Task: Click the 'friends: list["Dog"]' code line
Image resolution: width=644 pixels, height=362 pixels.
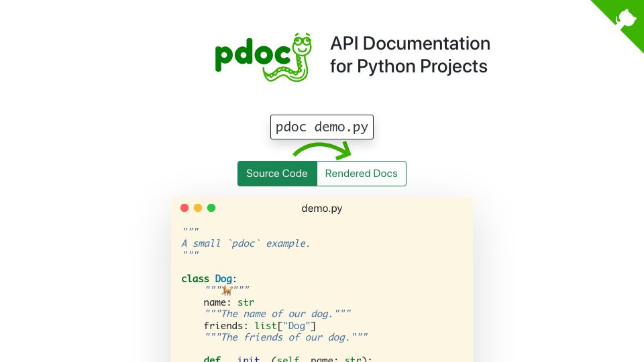Action: 260,326
